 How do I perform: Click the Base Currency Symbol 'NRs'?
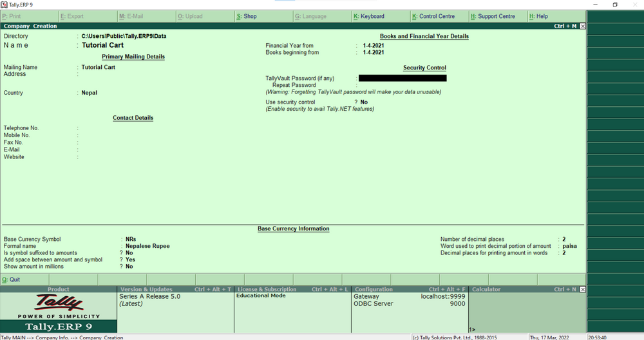coord(131,239)
